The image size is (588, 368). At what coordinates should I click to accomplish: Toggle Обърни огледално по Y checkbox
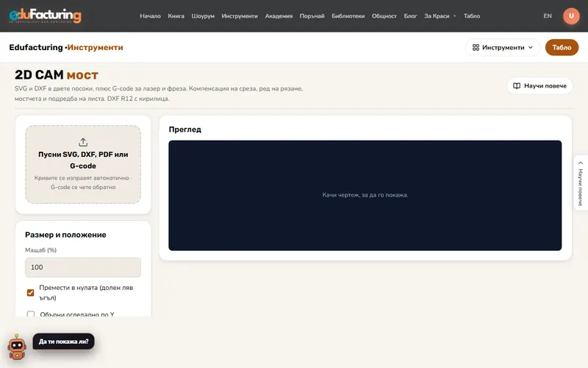point(31,314)
